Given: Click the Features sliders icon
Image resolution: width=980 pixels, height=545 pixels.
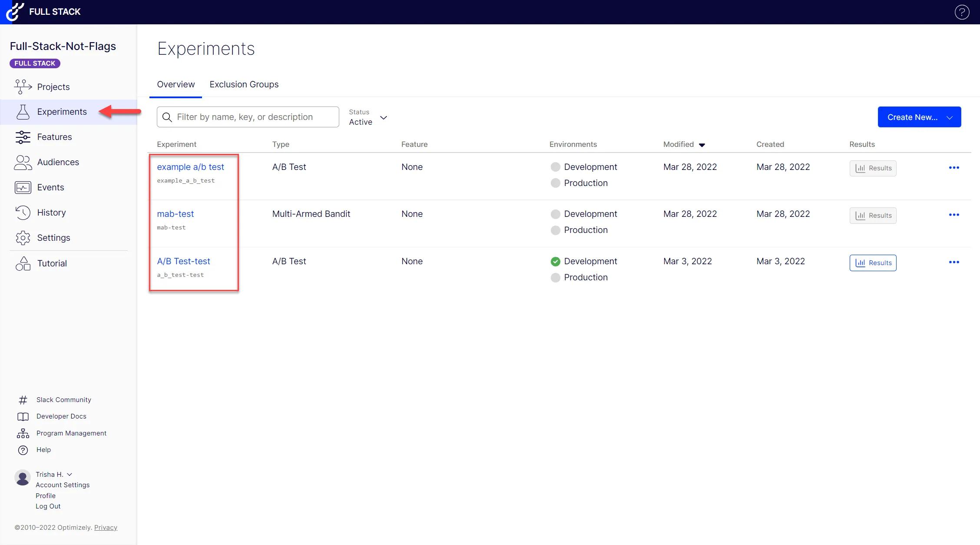Looking at the screenshot, I should point(23,137).
